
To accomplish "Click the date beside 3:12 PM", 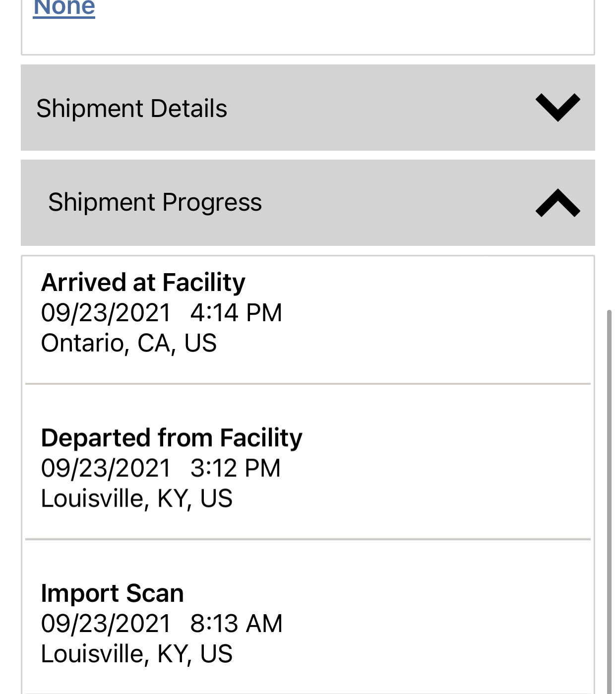I will coord(106,468).
